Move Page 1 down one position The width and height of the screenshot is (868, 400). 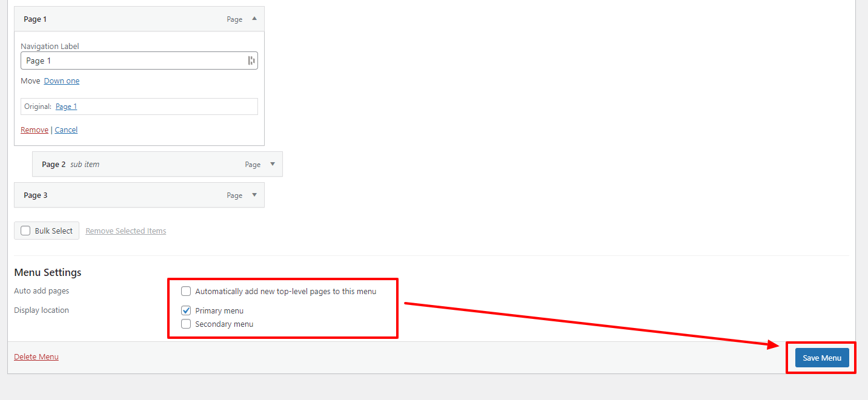61,80
